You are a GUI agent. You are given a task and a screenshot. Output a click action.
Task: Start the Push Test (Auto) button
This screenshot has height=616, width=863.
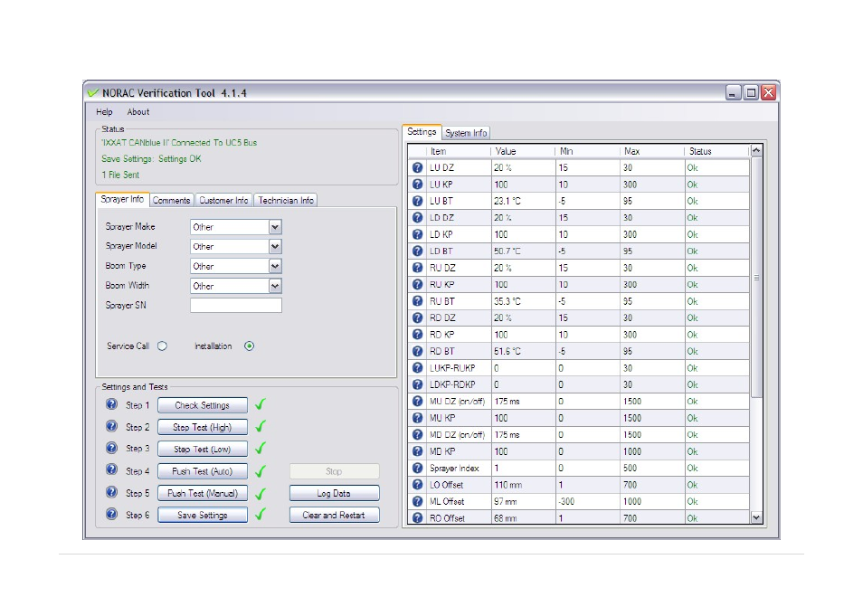[203, 471]
